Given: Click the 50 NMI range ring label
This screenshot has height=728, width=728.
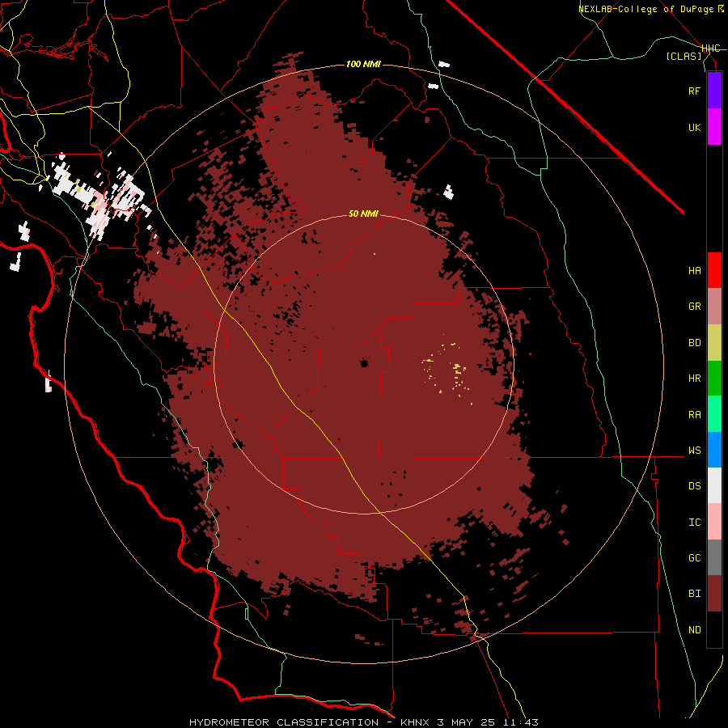Looking at the screenshot, I should [363, 214].
